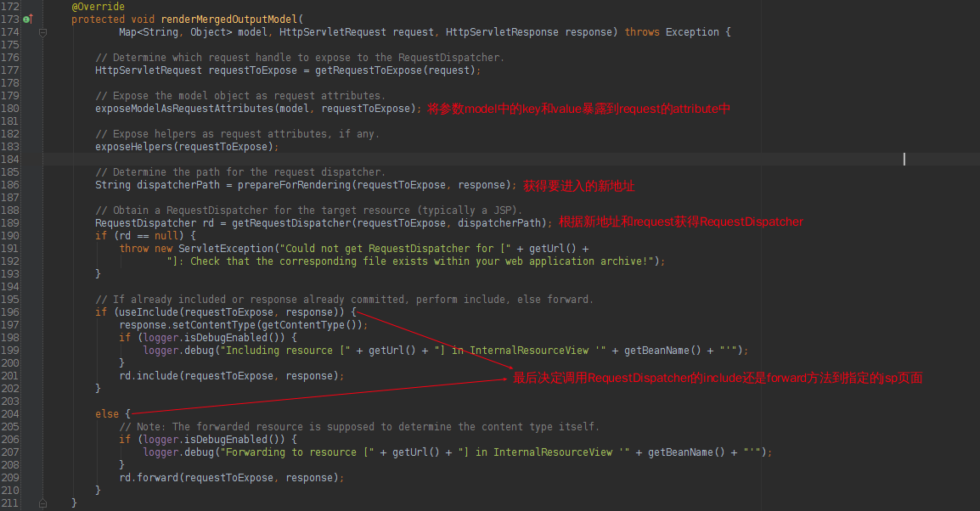Screen dimensions: 980x511
Task: Click prepareForRendering method call
Action: pos(295,185)
